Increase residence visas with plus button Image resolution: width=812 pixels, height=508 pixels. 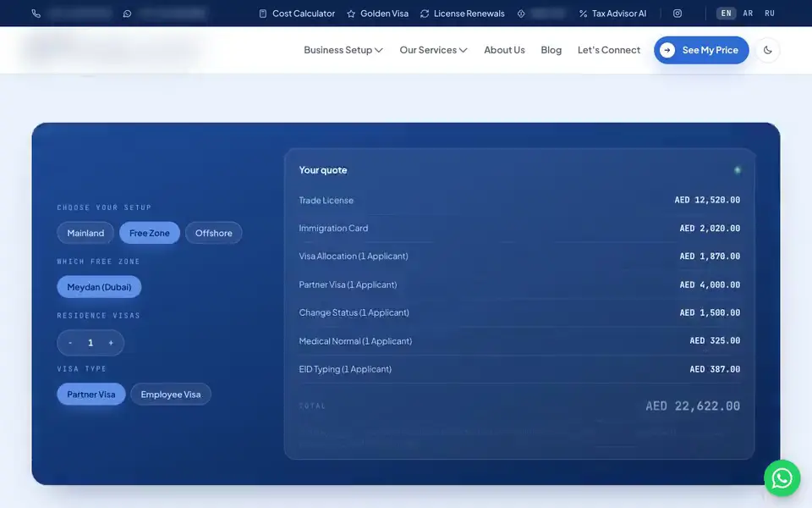coord(111,343)
